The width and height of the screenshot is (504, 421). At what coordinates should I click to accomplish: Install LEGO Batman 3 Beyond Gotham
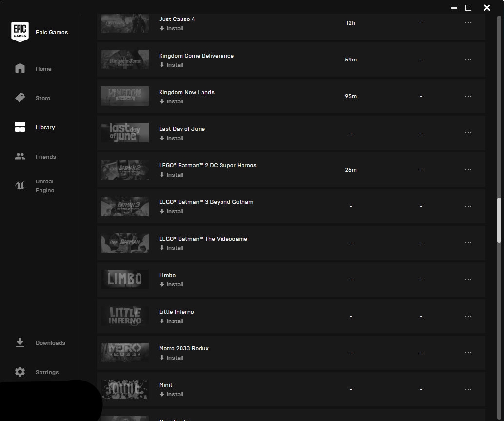172,211
